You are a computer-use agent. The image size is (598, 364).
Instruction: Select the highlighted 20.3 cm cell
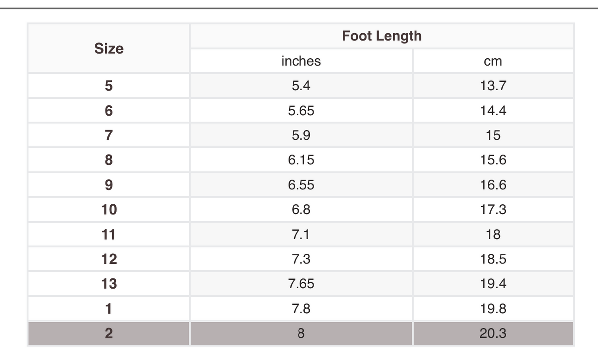pyautogui.click(x=493, y=333)
